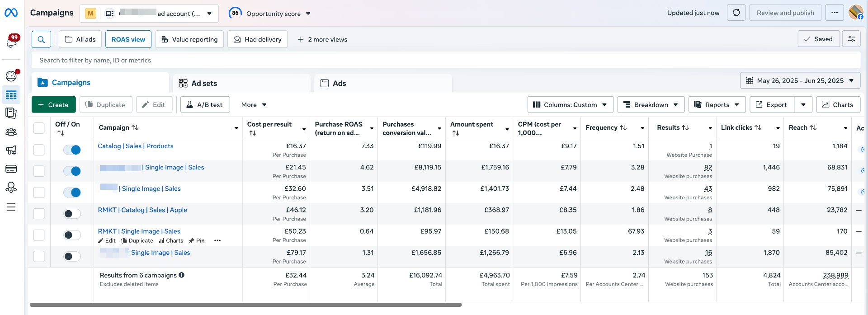Open the Billing card icon in sidebar

point(11,169)
